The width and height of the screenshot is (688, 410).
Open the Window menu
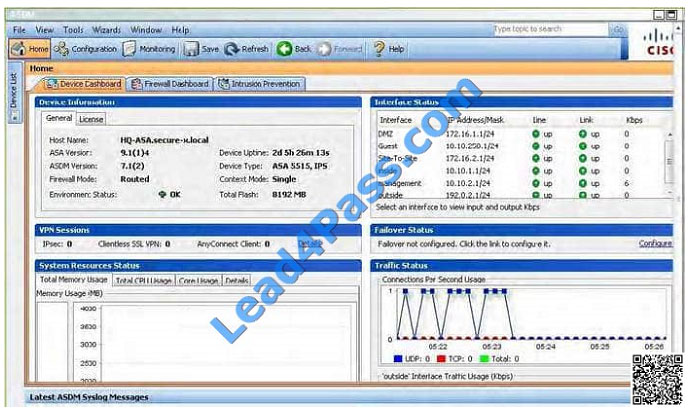pyautogui.click(x=146, y=30)
